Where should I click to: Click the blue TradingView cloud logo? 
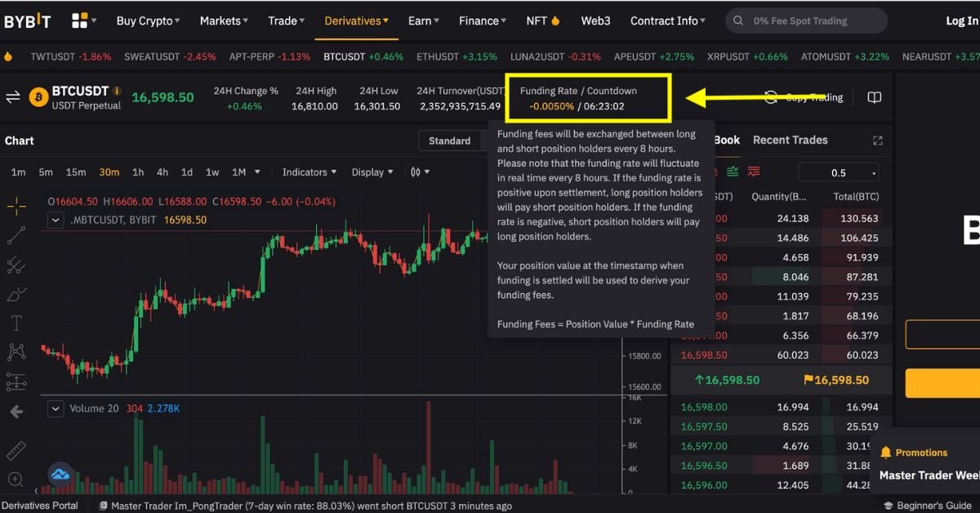pos(60,474)
